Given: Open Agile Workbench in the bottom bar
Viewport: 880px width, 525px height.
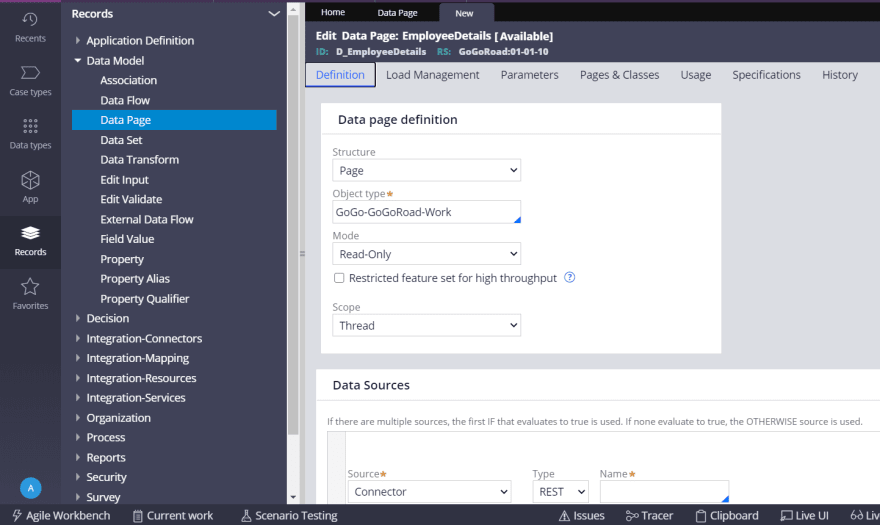Looking at the screenshot, I should tap(61, 515).
